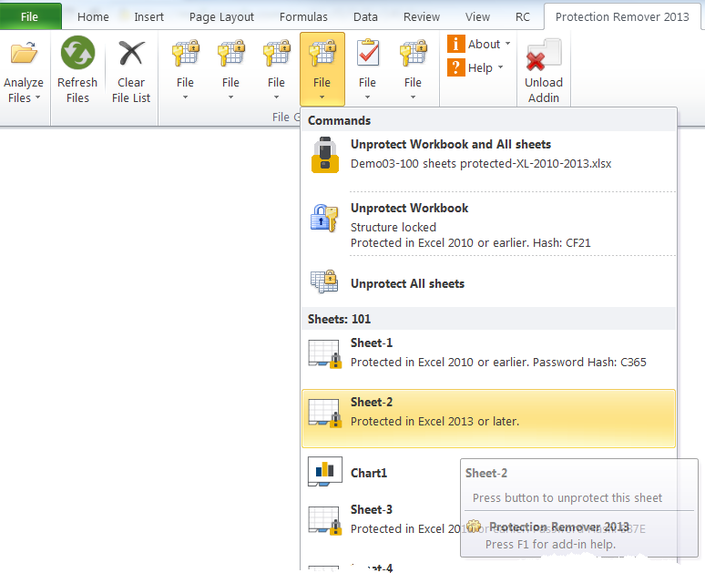The image size is (705, 573).
Task: Click the Clear File List X icon
Action: [x=131, y=53]
